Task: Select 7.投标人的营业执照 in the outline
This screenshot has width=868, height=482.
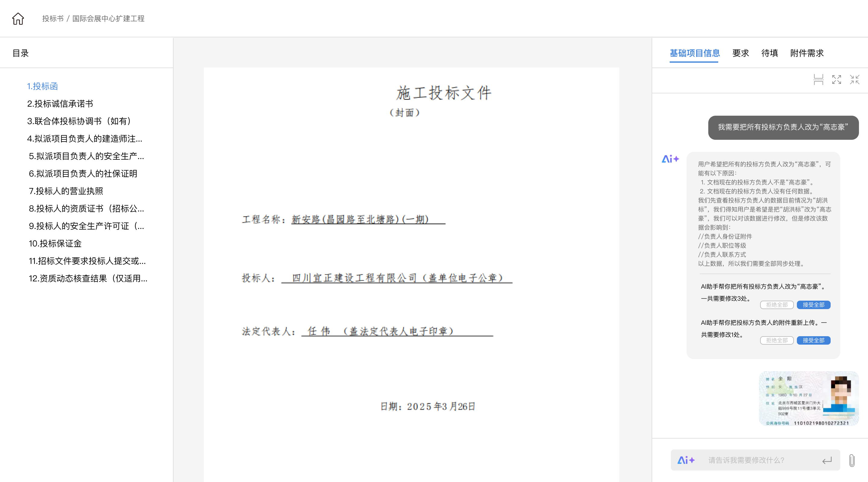Action: (x=66, y=191)
